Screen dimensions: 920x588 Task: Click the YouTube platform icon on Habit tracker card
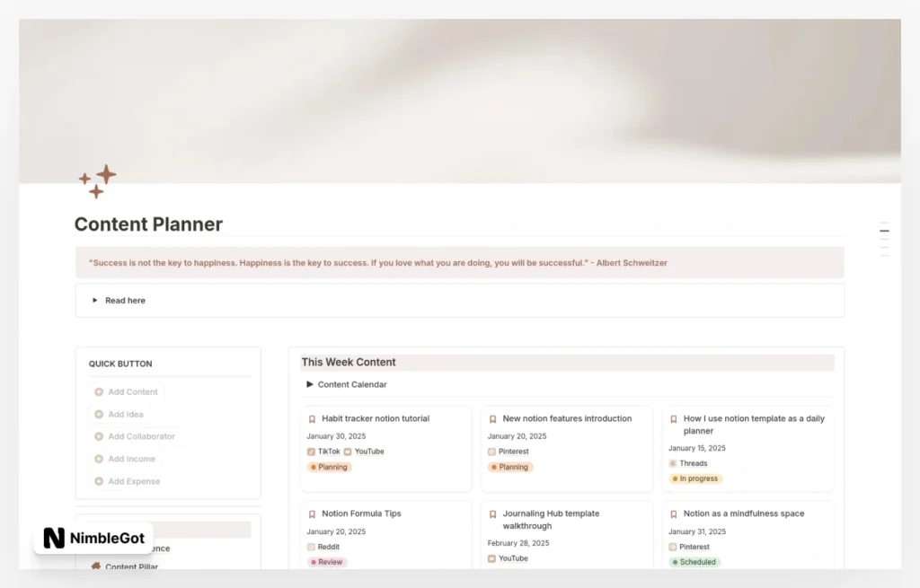tap(348, 452)
